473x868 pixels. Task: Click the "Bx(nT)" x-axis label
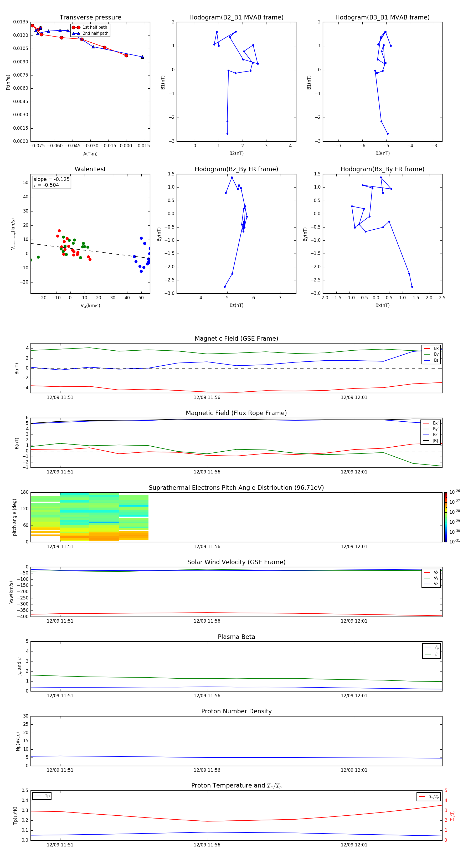coord(382,305)
